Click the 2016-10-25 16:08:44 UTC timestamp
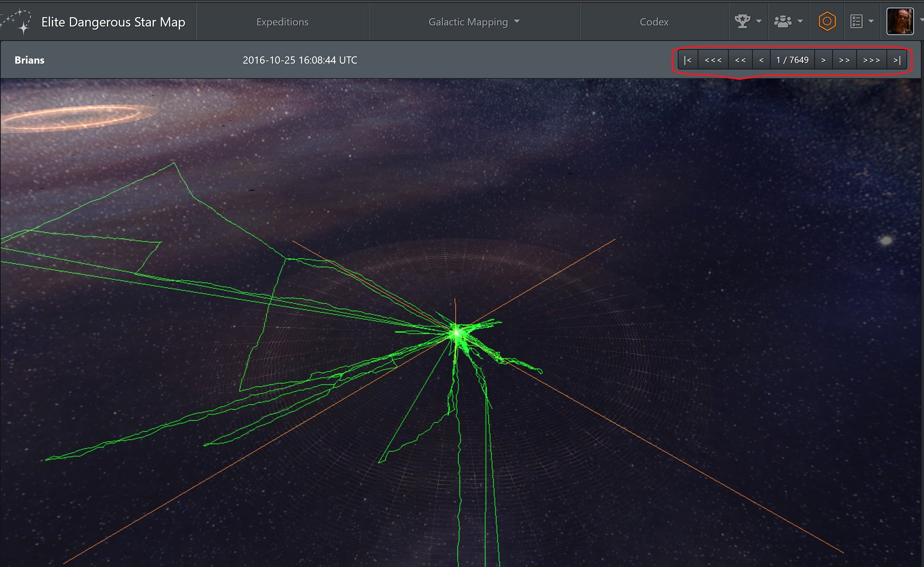The width and height of the screenshot is (924, 567). 300,60
